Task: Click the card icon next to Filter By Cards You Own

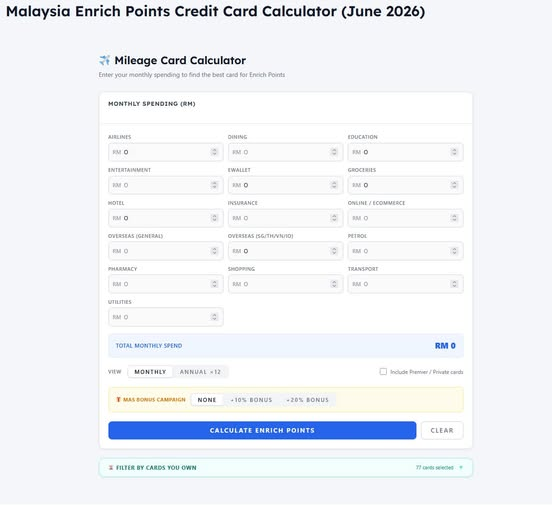Action: pos(111,467)
